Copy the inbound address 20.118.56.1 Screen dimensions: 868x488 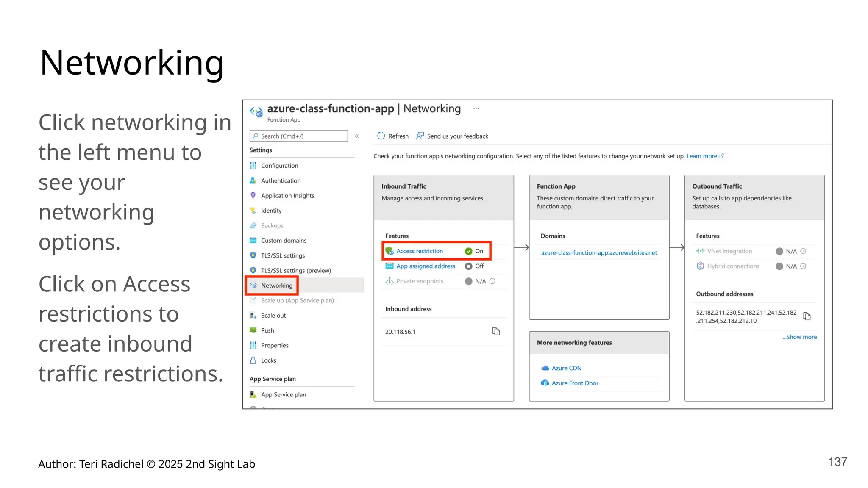(496, 331)
